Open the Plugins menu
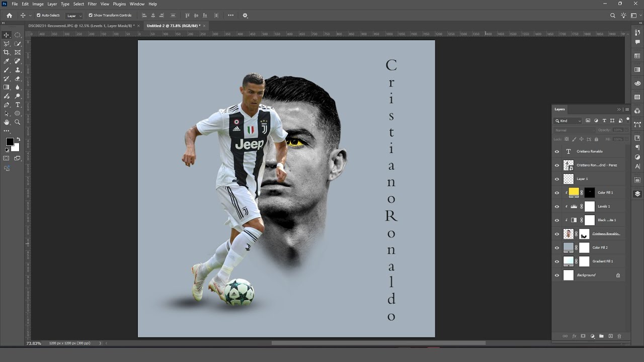644x362 pixels. (119, 4)
